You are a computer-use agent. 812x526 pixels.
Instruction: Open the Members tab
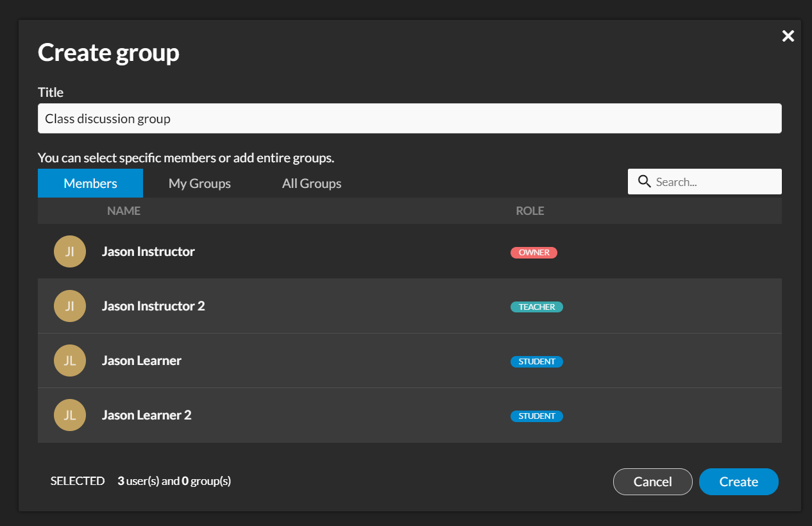point(90,183)
